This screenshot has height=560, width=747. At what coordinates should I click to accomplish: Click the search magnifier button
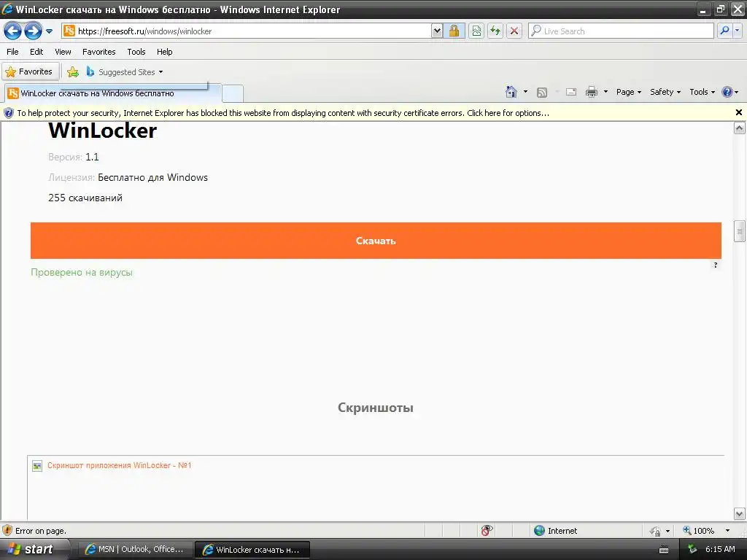724,31
